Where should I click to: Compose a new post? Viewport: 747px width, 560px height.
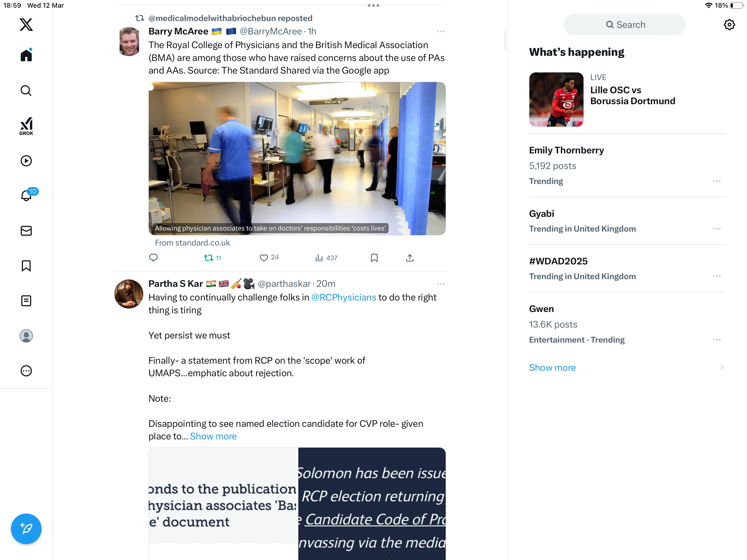click(26, 529)
